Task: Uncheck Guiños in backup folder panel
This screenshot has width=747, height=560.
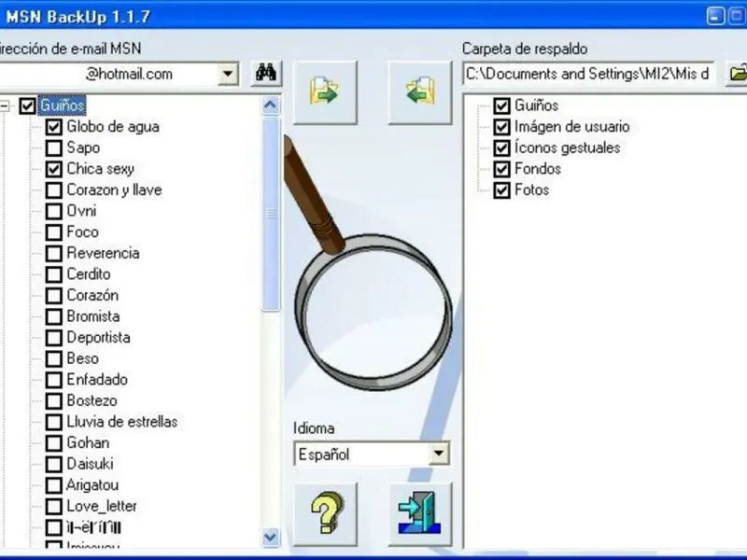Action: [501, 105]
